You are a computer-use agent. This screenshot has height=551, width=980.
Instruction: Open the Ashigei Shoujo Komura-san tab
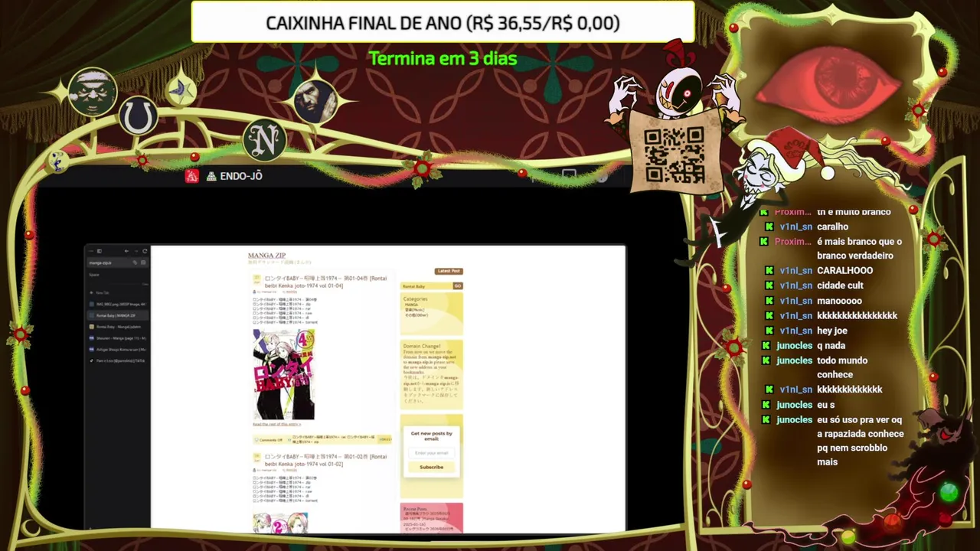tap(117, 349)
